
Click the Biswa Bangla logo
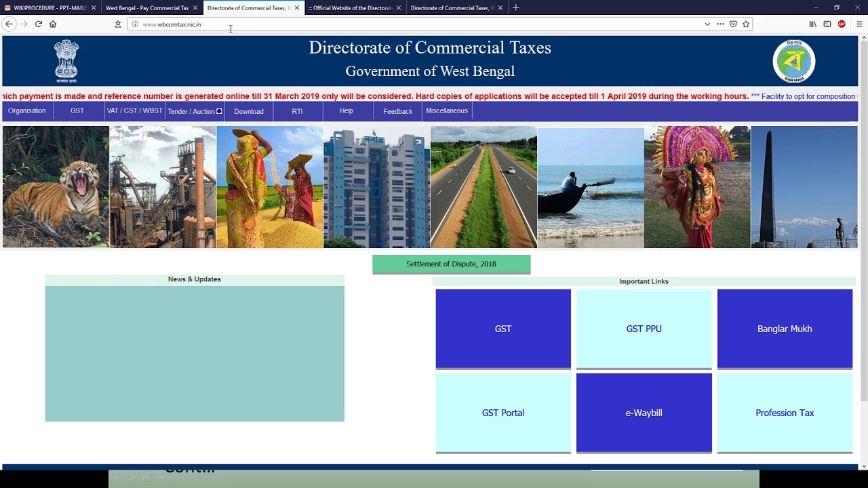pos(794,61)
